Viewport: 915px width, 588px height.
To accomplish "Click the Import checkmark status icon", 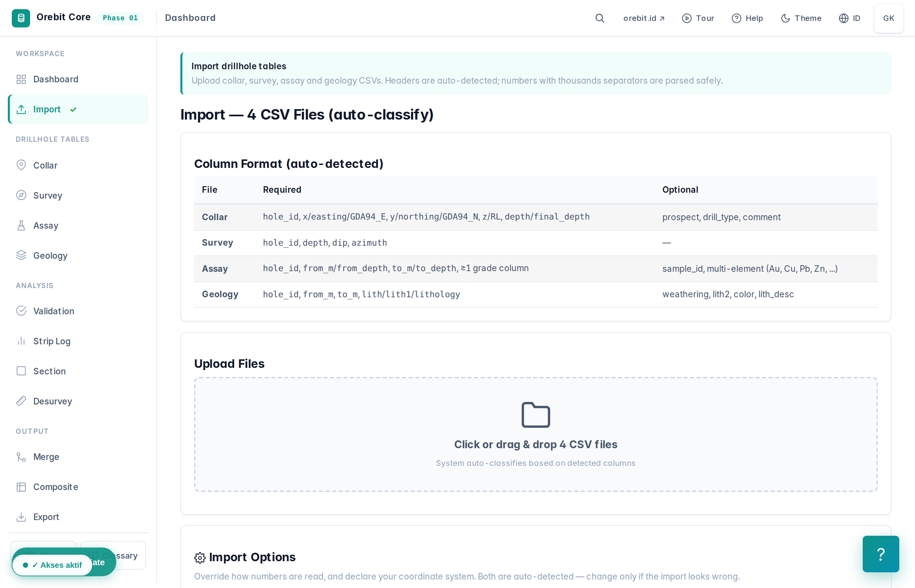I will (73, 109).
